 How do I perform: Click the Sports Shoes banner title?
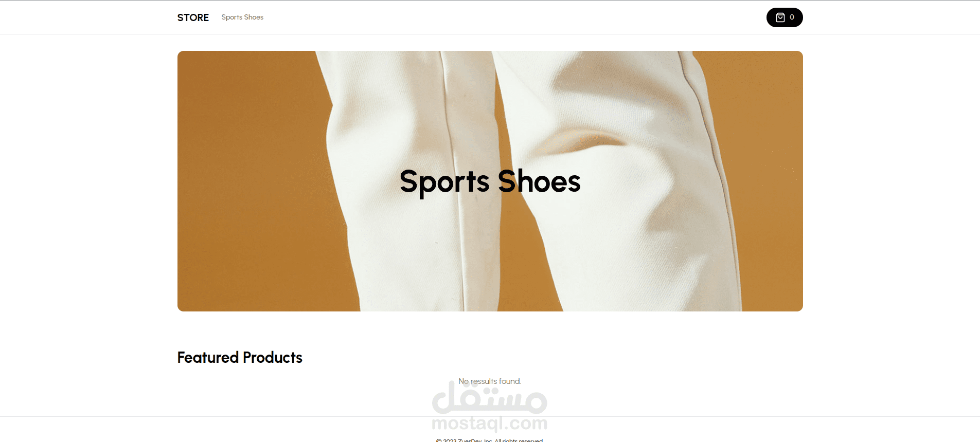coord(490,181)
